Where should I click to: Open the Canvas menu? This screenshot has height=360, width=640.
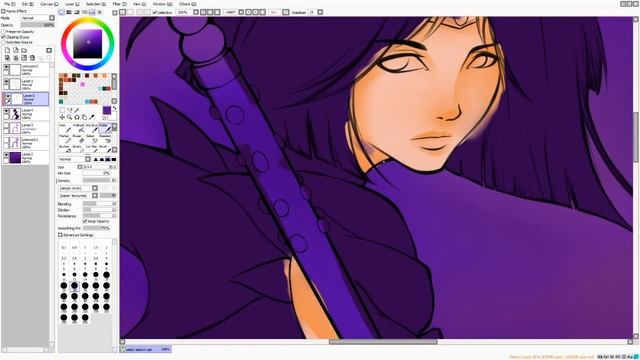click(x=49, y=4)
